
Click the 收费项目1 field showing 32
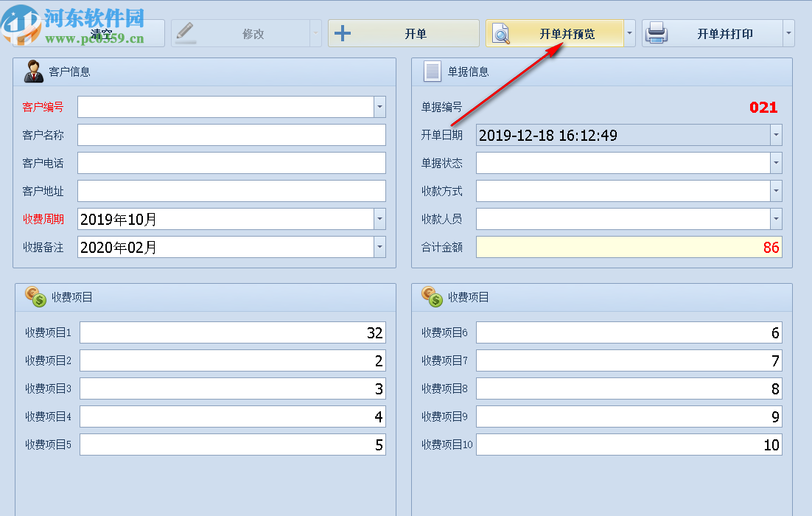[232, 332]
